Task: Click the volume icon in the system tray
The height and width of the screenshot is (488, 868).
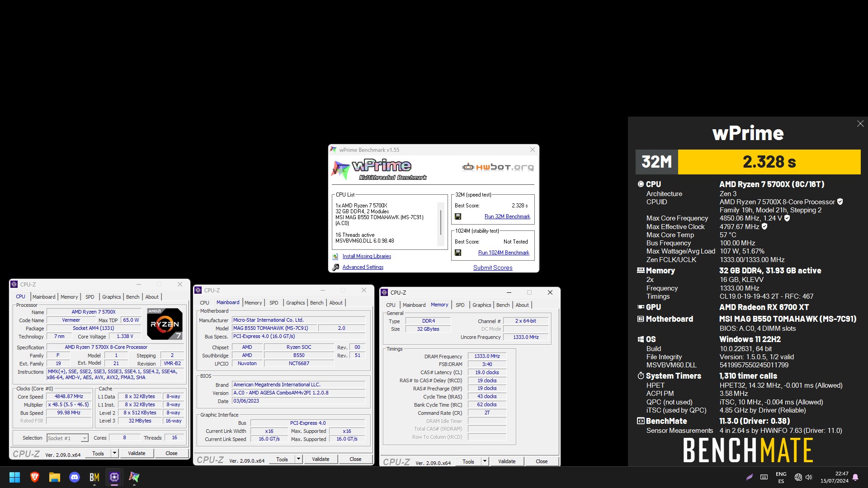Action: click(x=809, y=477)
